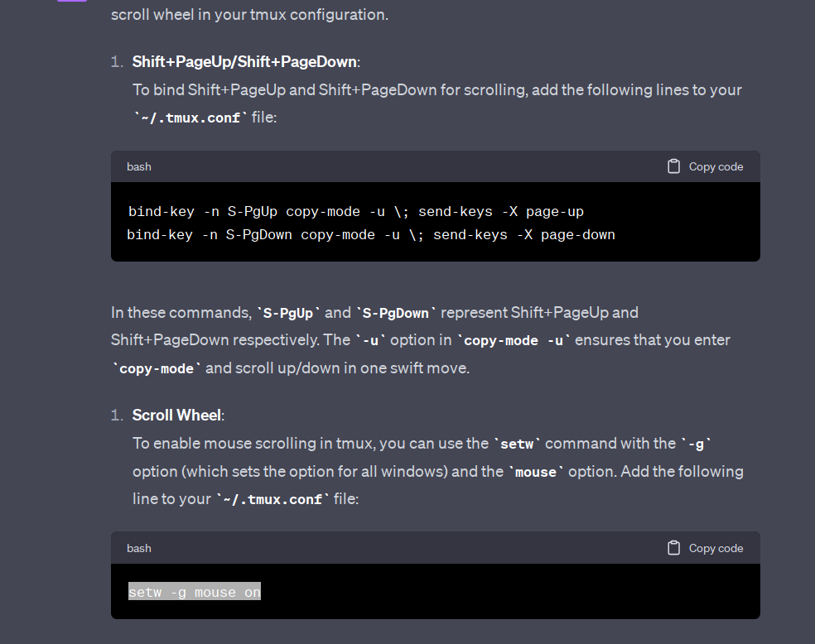Viewport: 815px width, 644px height.
Task: Click the highlighted setw -g mouse on text
Action: [x=195, y=592]
